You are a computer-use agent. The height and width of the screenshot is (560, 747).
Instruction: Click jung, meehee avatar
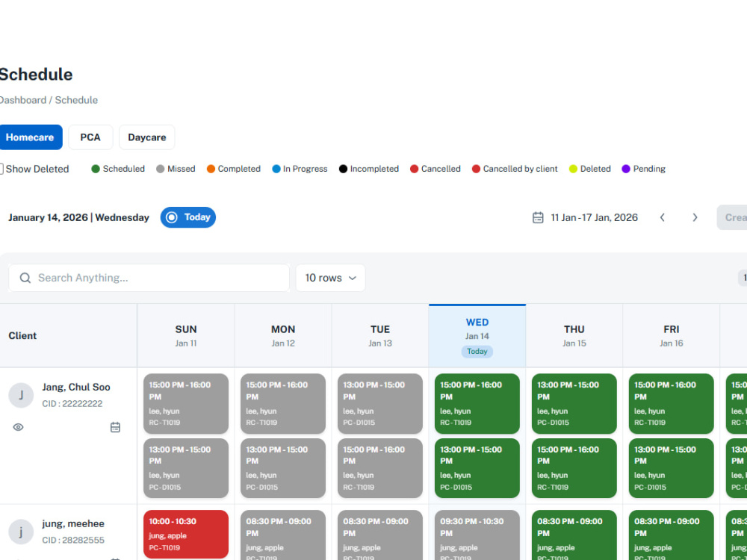[x=21, y=532]
